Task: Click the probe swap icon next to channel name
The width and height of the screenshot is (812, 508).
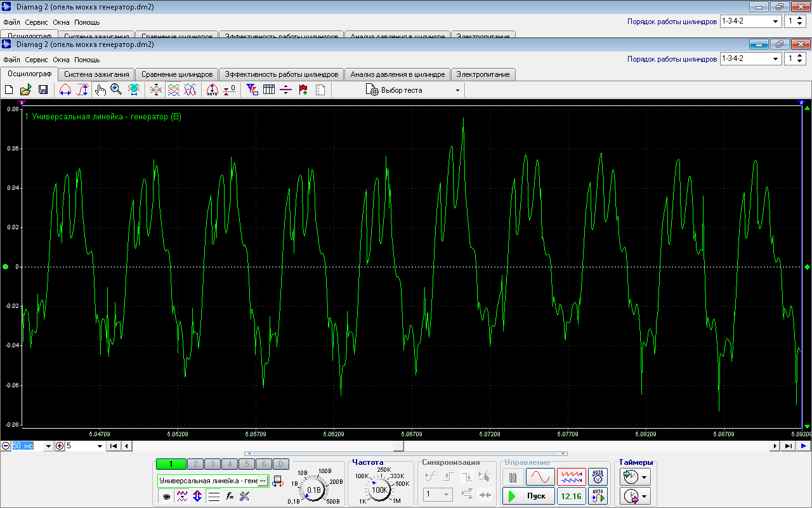Action: pyautogui.click(x=277, y=481)
